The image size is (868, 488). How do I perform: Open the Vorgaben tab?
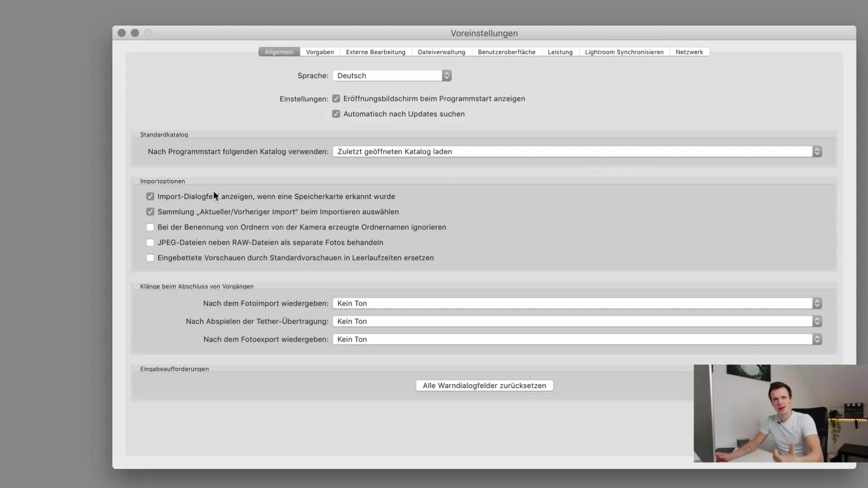point(320,52)
